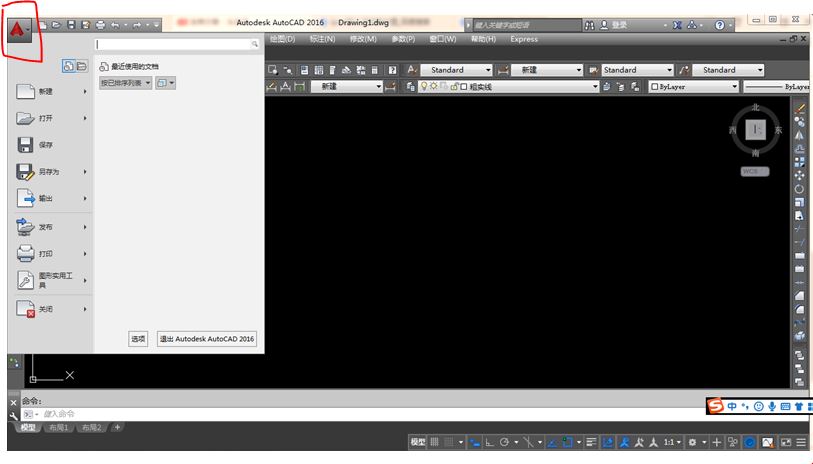Click the red AutoCAD application menu button
Screen dimensions: 813x464
pos(21,28)
